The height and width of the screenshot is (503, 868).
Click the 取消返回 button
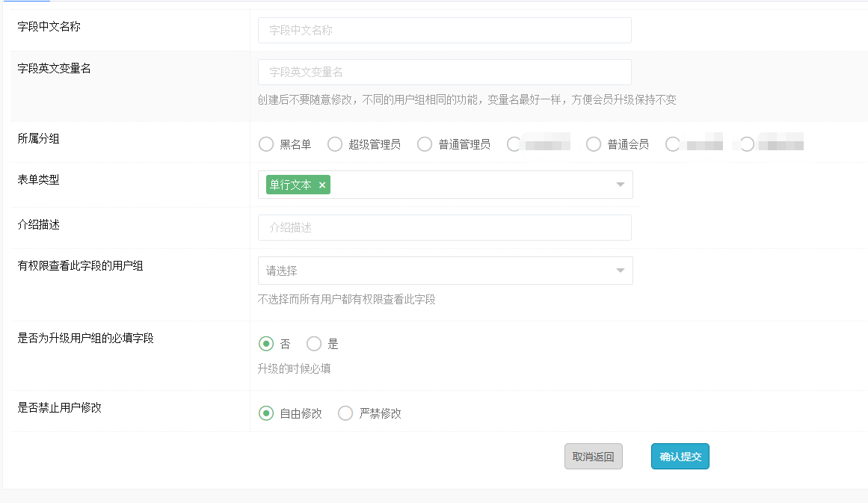coord(593,457)
